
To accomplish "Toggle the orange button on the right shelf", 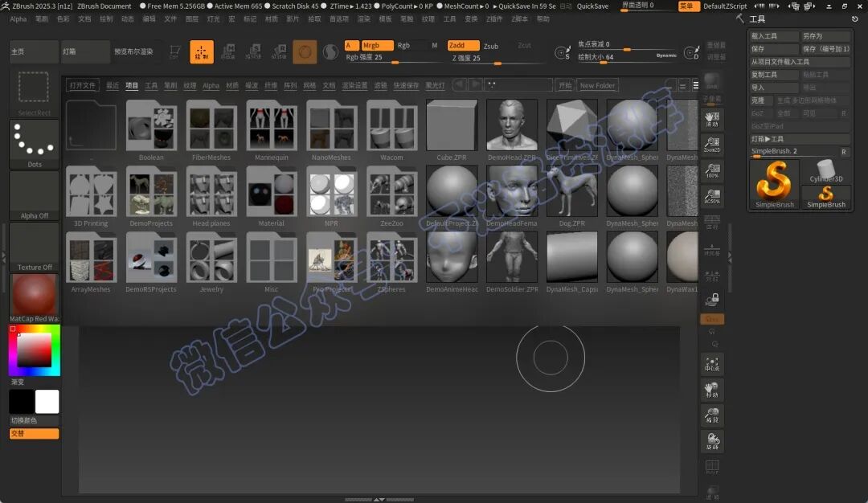I will pyautogui.click(x=712, y=319).
